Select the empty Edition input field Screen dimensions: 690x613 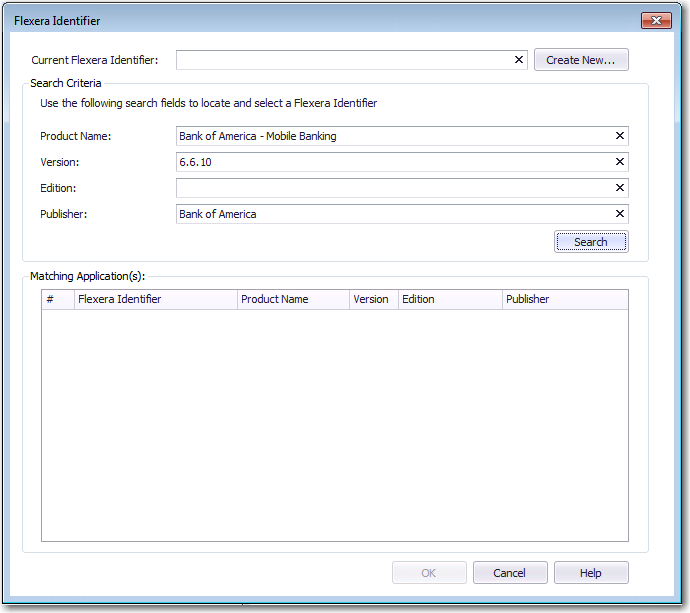(x=393, y=188)
